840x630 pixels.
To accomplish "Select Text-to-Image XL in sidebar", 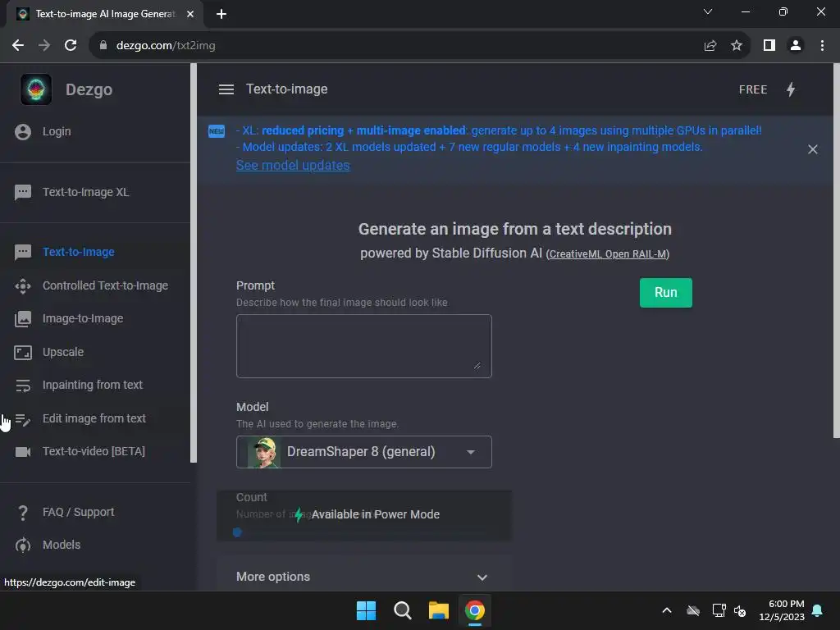I will point(85,192).
